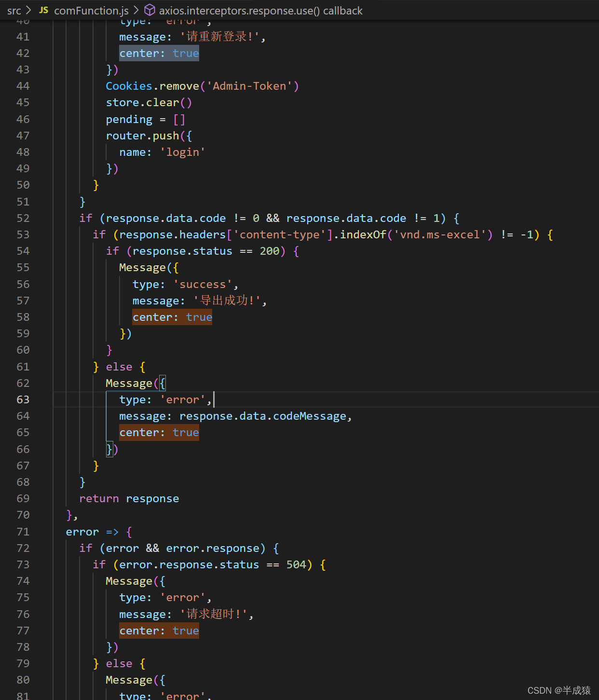Click highlighted center: true on line 58
Viewport: 599px width, 700px height.
pos(173,317)
